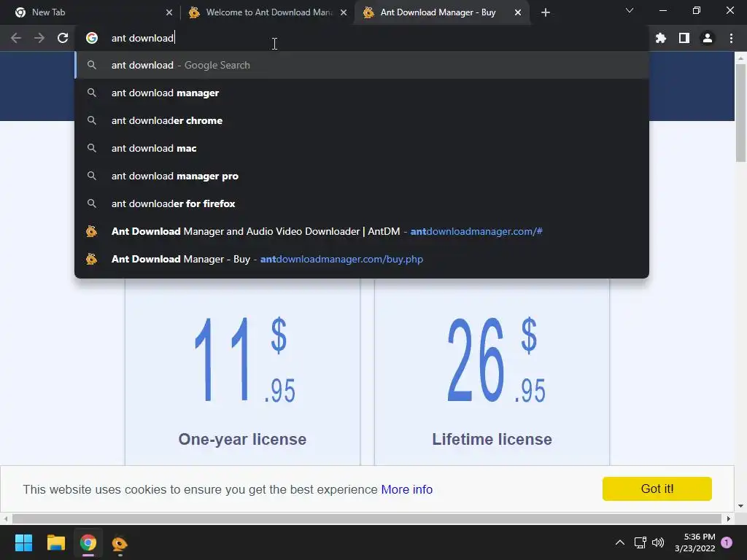
Task: Open File Explorer from taskbar
Action: click(55, 542)
